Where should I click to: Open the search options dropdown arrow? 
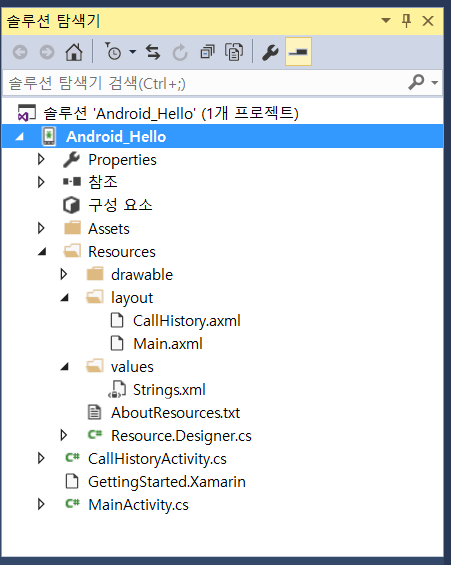(435, 83)
